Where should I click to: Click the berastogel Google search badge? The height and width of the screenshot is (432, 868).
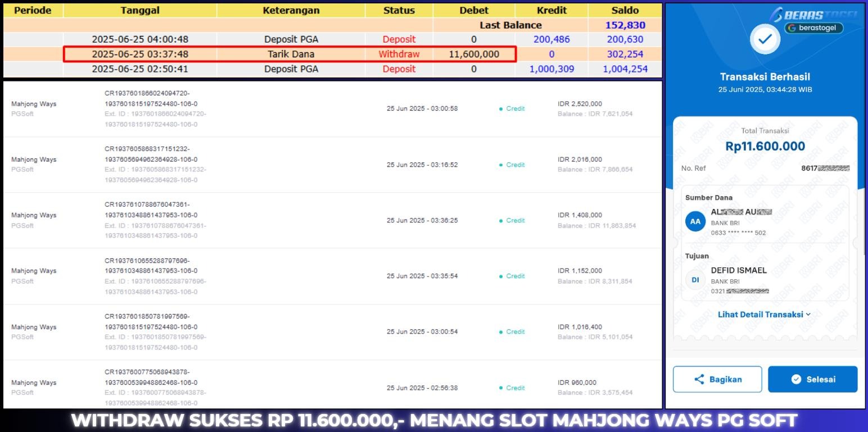point(813,28)
